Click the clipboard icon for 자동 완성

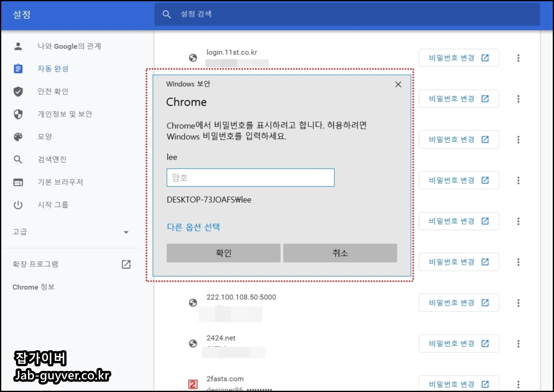pos(18,69)
